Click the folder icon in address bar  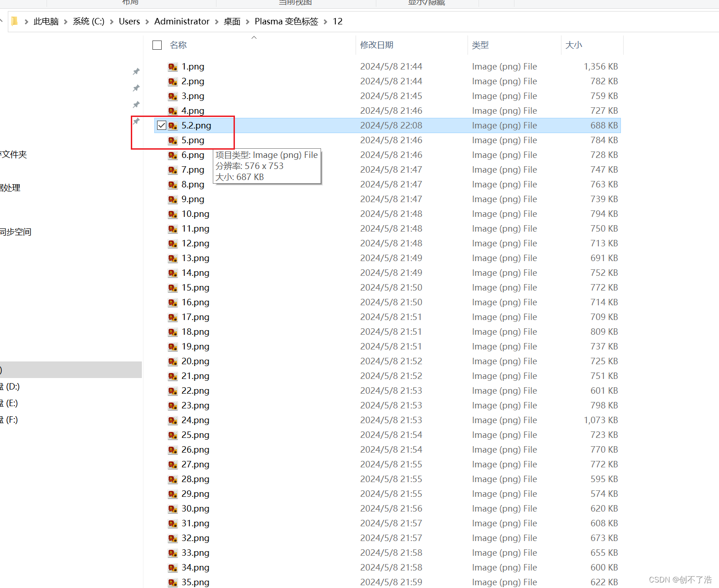[14, 21]
